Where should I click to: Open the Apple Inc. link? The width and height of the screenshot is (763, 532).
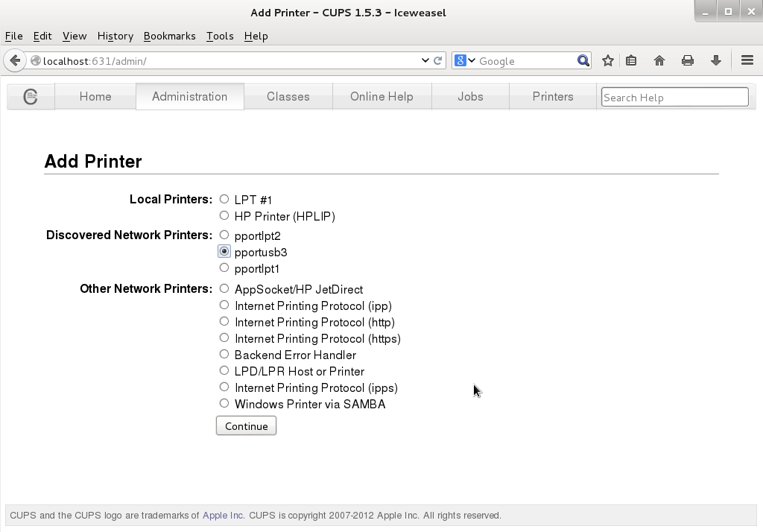[x=224, y=516]
